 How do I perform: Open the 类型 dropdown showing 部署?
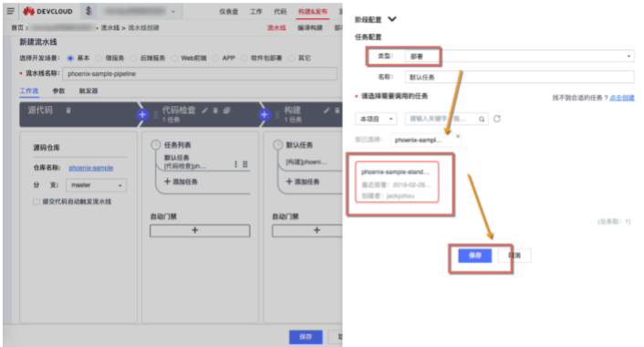tap(520, 56)
